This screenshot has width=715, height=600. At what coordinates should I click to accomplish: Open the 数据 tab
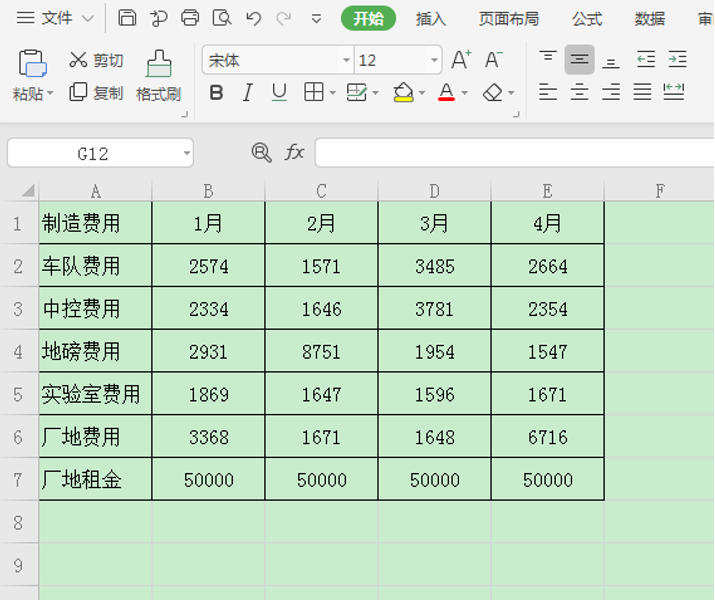[x=649, y=19]
